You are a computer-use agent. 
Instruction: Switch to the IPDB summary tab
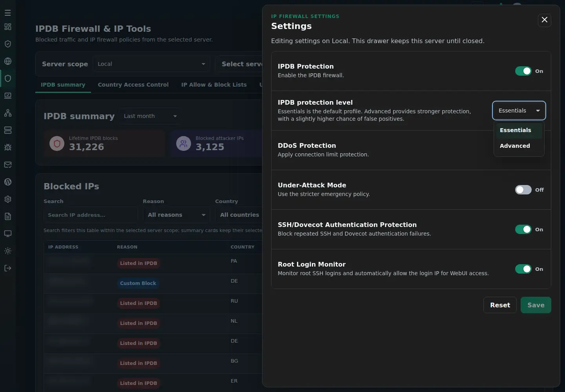(x=63, y=85)
